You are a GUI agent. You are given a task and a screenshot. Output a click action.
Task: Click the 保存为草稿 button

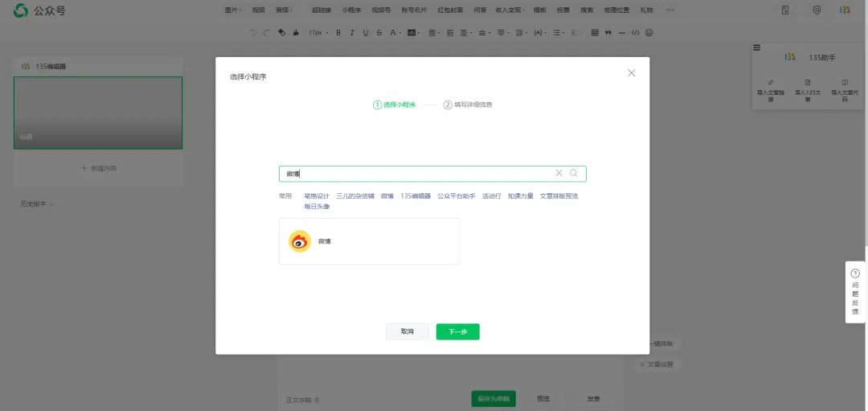point(493,399)
